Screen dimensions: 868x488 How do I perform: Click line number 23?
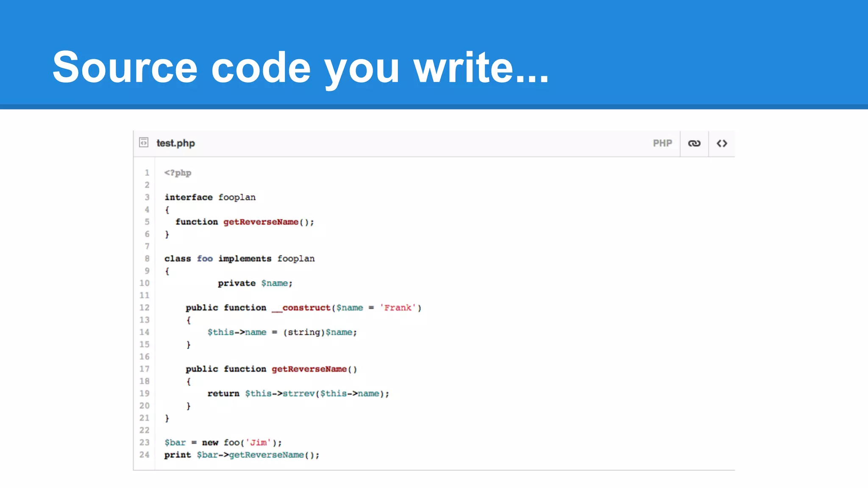tap(145, 443)
